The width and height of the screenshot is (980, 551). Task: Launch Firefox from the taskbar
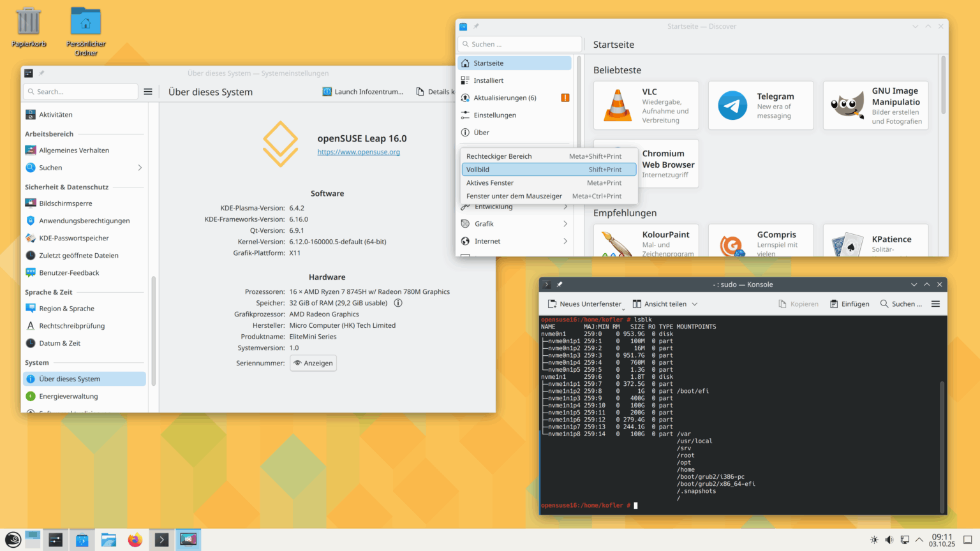pyautogui.click(x=135, y=539)
